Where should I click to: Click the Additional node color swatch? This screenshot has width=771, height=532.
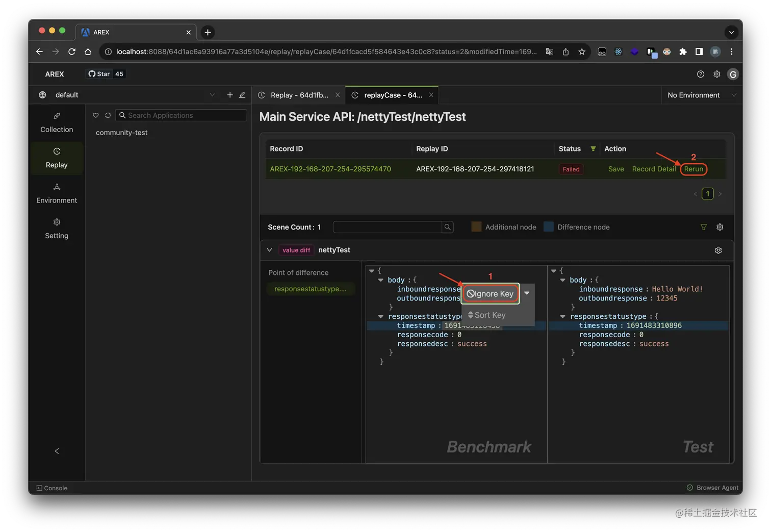476,227
